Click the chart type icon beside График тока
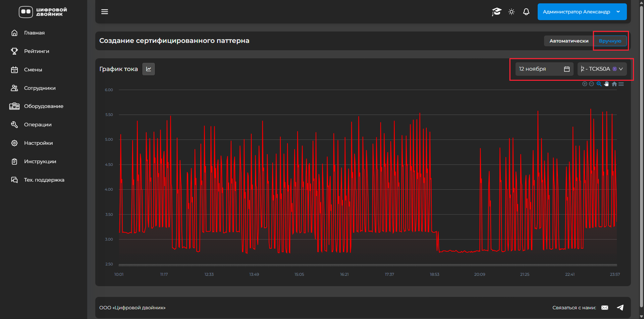 [149, 69]
